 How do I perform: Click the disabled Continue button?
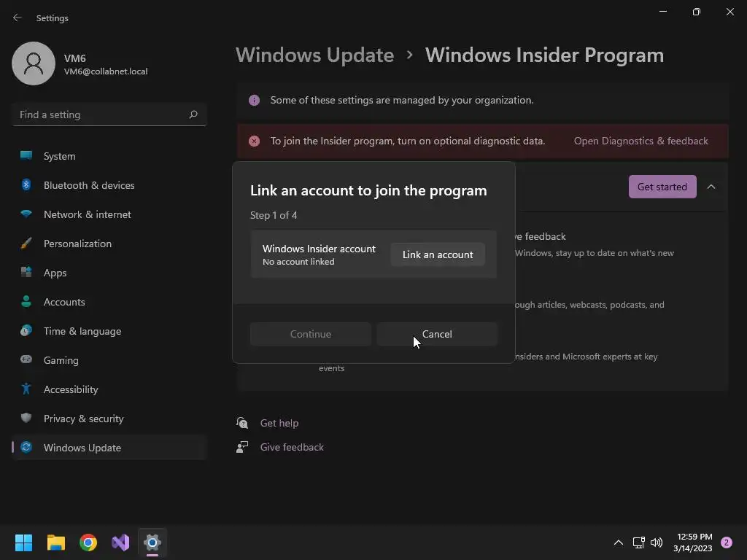pos(311,334)
